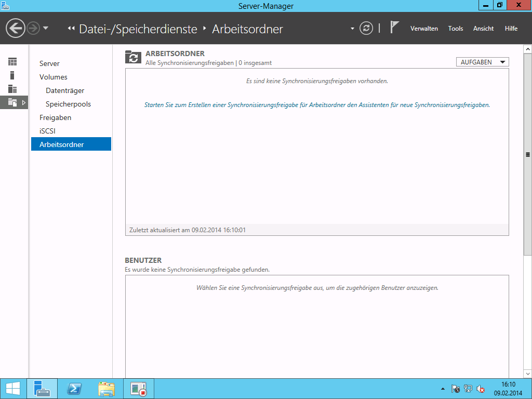This screenshot has width=532, height=399.
Task: Click the refresh icon in the header
Action: [x=366, y=28]
